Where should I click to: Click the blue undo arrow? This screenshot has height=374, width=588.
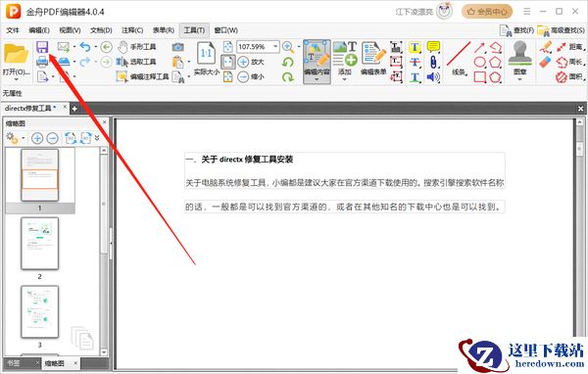pyautogui.click(x=85, y=47)
